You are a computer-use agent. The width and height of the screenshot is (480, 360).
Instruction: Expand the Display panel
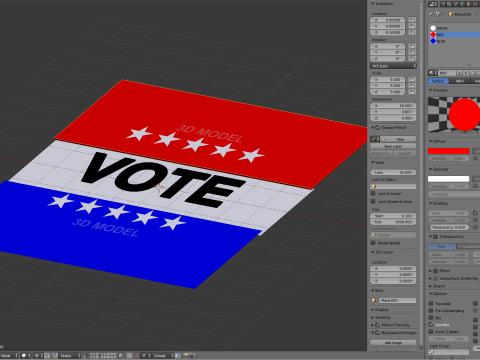[373, 310]
